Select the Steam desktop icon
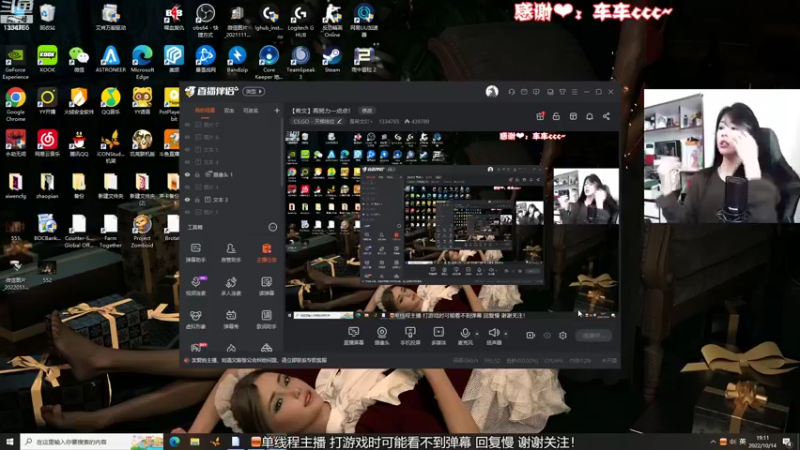800x450 pixels. (332, 60)
